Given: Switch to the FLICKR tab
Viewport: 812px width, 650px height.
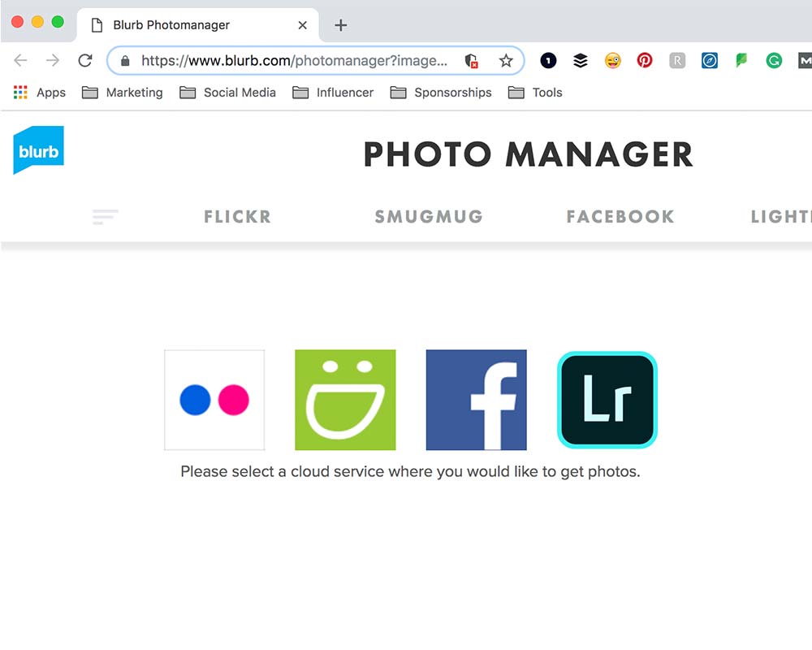Looking at the screenshot, I should coord(238,217).
